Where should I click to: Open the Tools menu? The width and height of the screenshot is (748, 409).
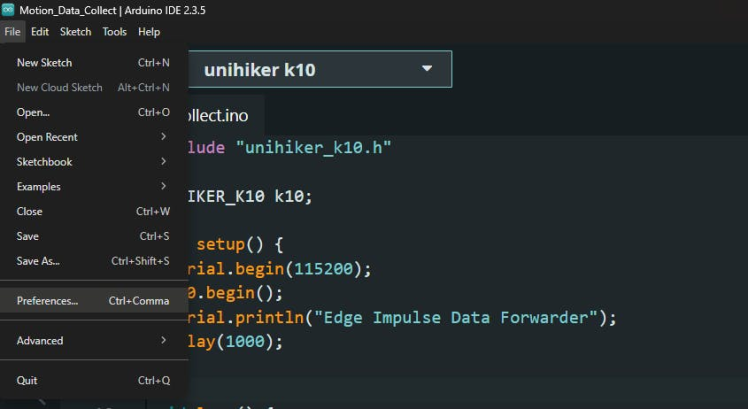(115, 32)
